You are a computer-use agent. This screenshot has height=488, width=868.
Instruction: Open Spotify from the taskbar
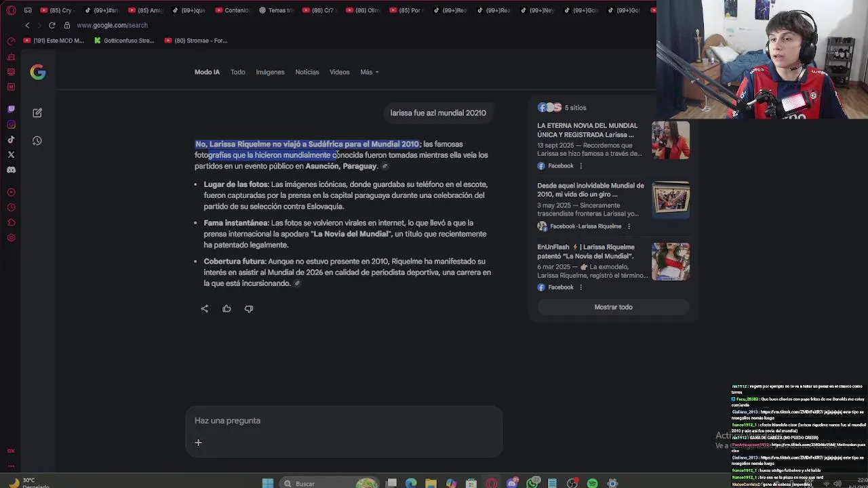click(x=592, y=483)
